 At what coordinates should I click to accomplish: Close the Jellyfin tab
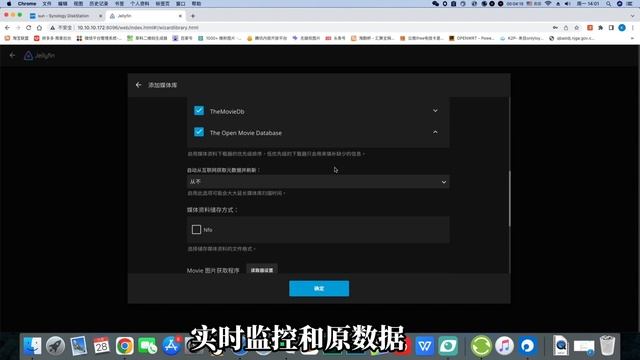coord(180,16)
